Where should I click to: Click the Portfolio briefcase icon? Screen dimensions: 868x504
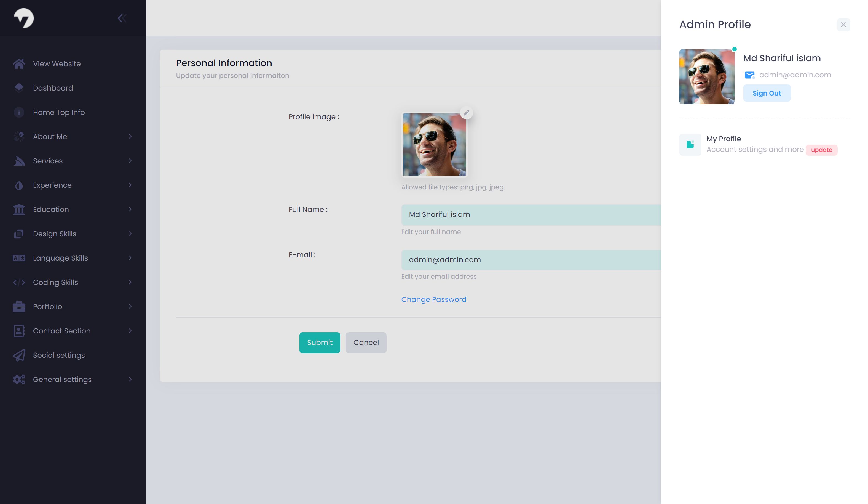point(19,306)
